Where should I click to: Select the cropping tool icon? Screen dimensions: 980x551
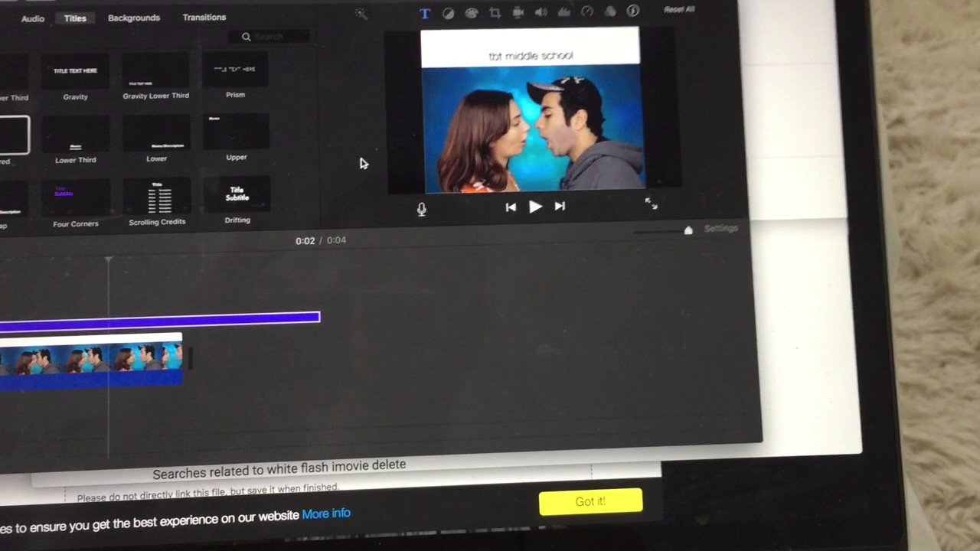click(495, 13)
